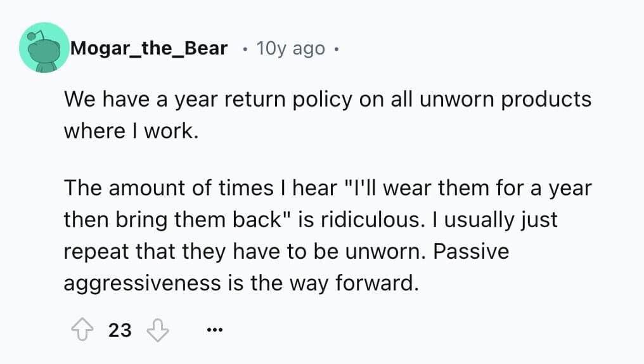The height and width of the screenshot is (364, 644).
Task: Click the dot separator before the timestamp
Action: pos(245,48)
